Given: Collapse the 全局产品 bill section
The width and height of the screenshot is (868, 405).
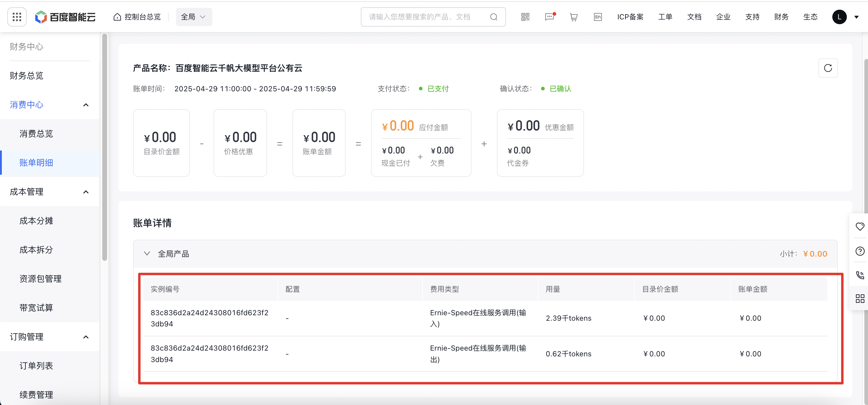Looking at the screenshot, I should click(x=147, y=254).
